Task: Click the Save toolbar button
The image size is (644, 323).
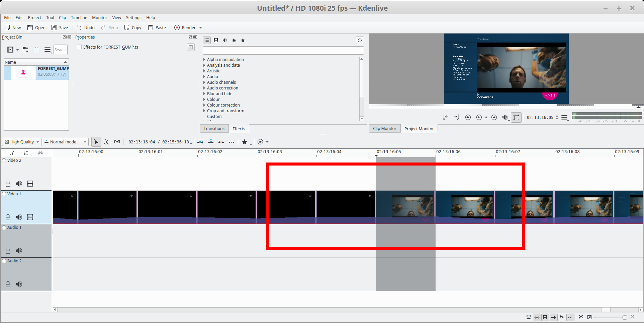Action: [60, 28]
